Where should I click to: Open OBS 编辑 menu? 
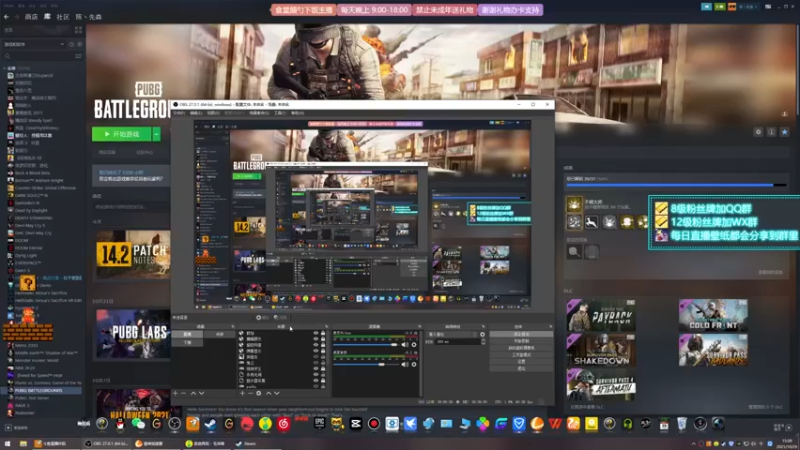(x=196, y=113)
